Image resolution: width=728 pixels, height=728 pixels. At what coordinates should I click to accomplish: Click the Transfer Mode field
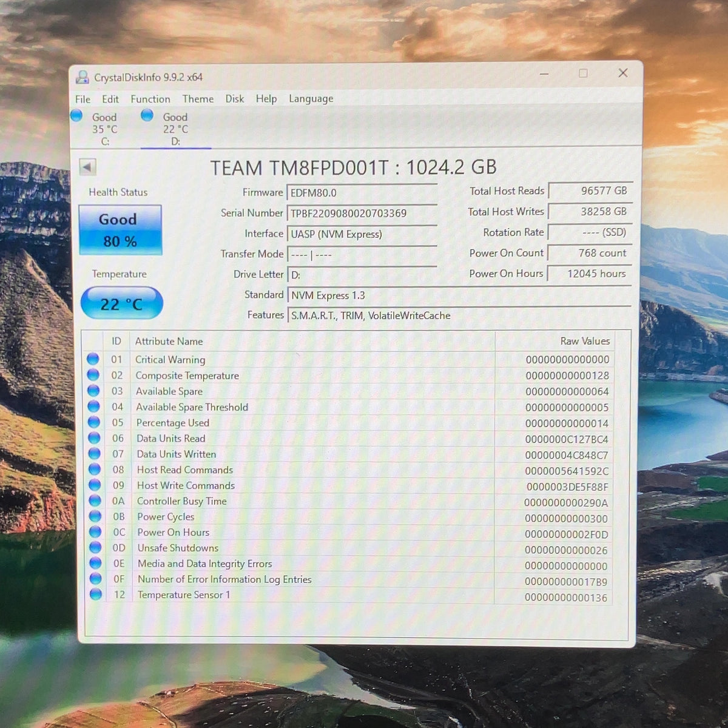tap(362, 255)
